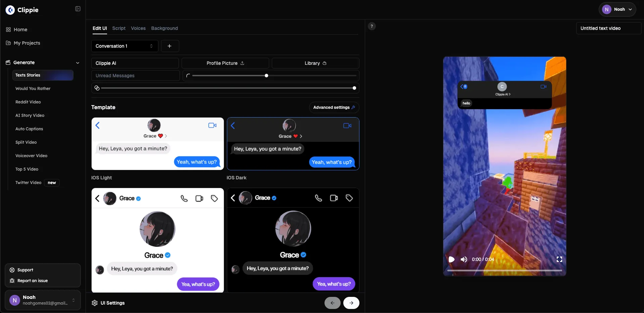Click the Support icon
Image resolution: width=644 pixels, height=313 pixels.
pos(12,270)
